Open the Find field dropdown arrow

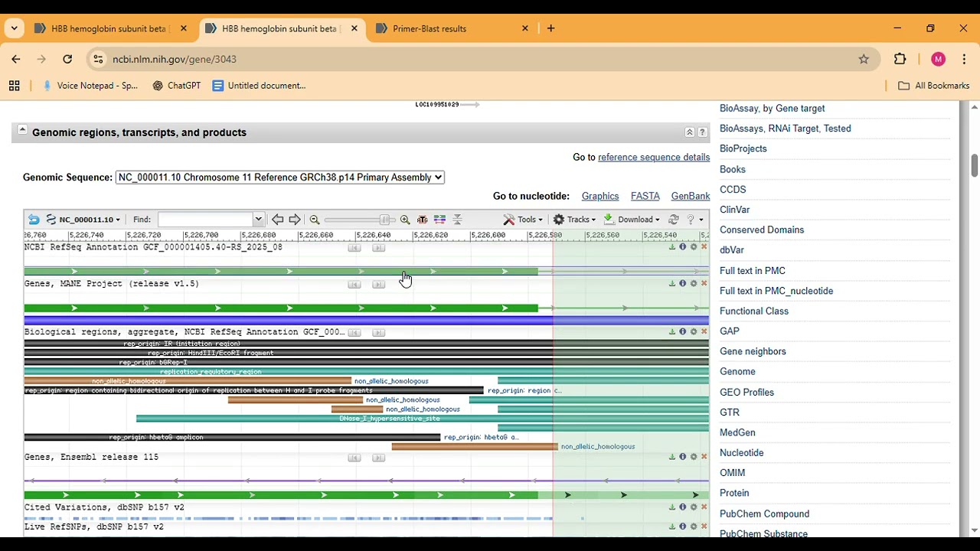(258, 220)
